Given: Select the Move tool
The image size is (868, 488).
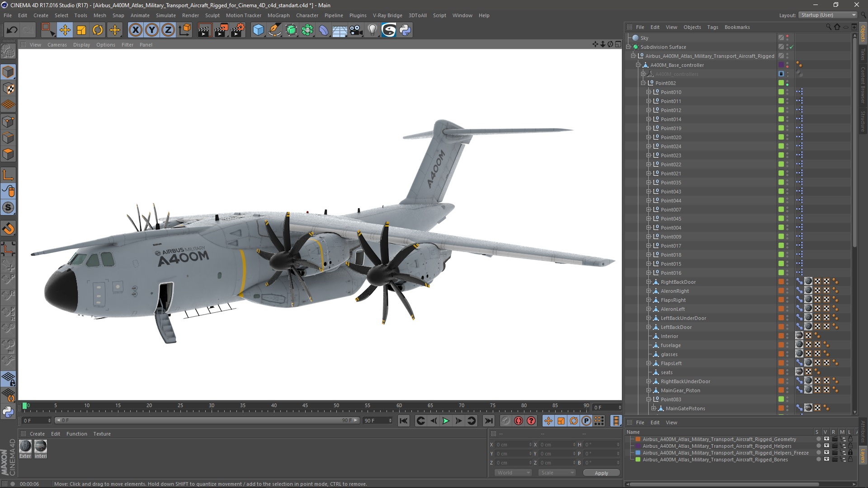Looking at the screenshot, I should pyautogui.click(x=65, y=30).
